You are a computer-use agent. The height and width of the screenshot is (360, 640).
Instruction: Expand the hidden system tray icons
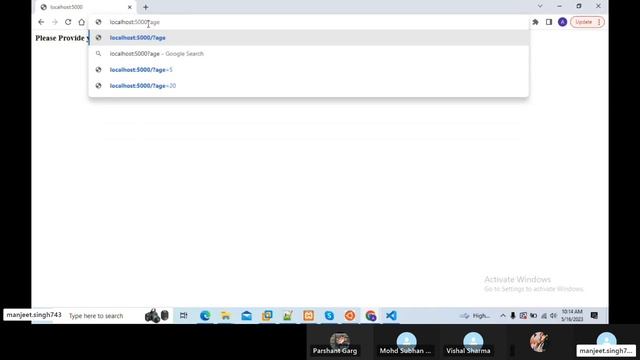tap(503, 316)
